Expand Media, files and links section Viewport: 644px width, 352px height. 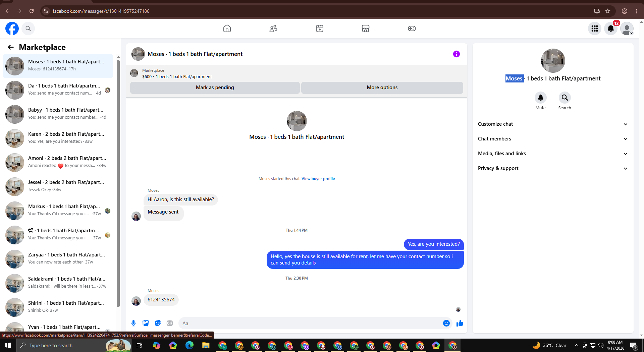[x=553, y=154]
